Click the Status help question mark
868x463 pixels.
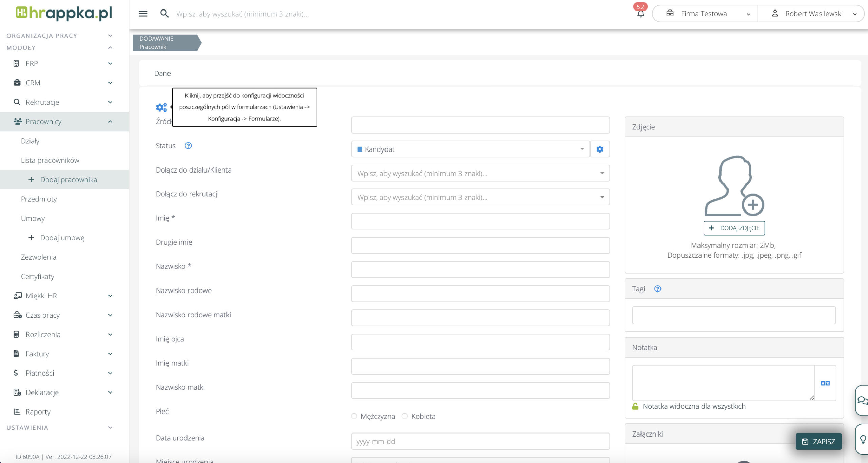[x=188, y=146]
